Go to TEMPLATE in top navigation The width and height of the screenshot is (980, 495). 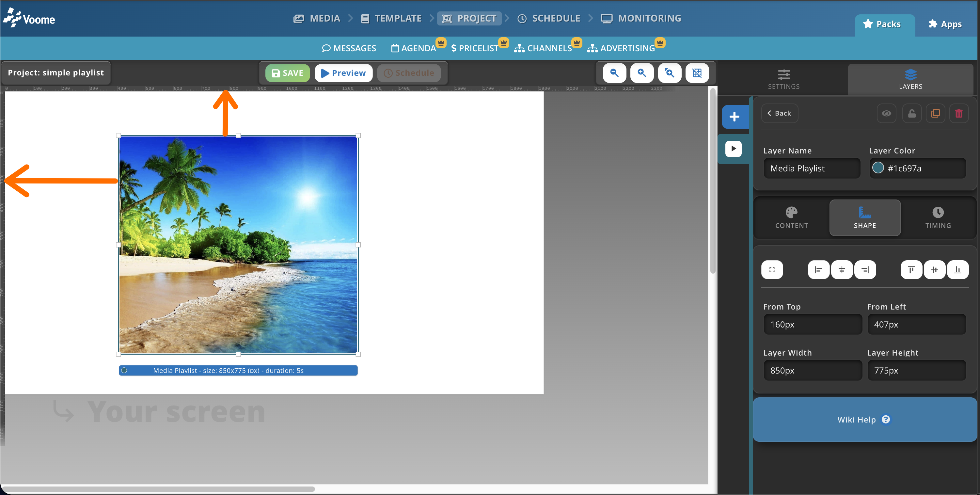tap(391, 18)
